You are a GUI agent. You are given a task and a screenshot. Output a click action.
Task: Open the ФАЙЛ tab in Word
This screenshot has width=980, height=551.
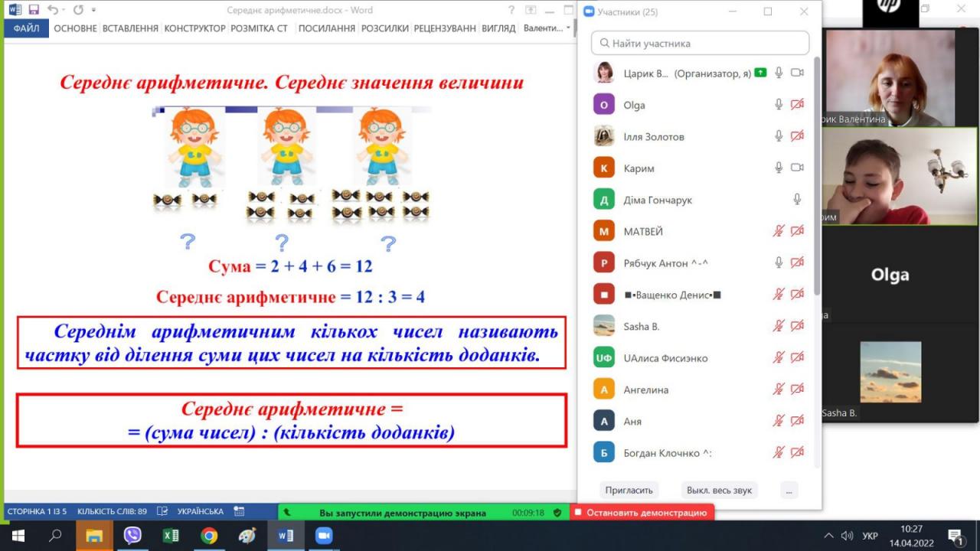pyautogui.click(x=26, y=28)
